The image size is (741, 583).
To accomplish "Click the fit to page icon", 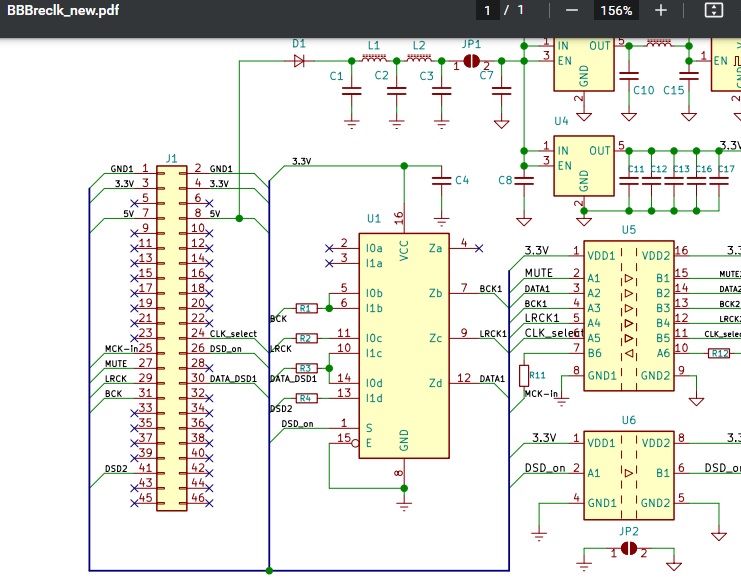I will pyautogui.click(x=714, y=10).
